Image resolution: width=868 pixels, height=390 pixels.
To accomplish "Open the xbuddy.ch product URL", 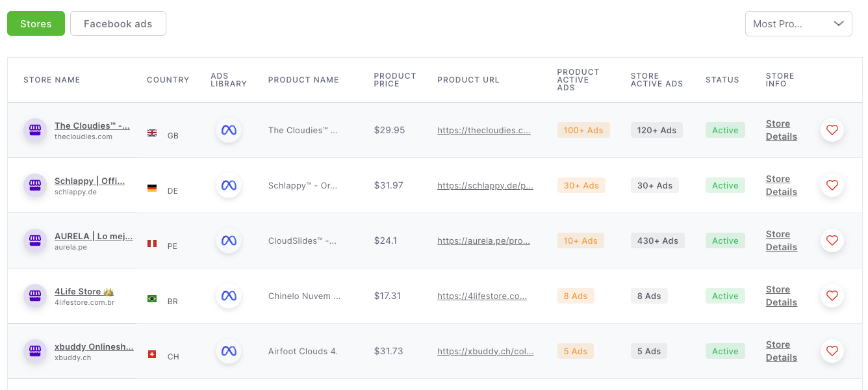I will [485, 351].
